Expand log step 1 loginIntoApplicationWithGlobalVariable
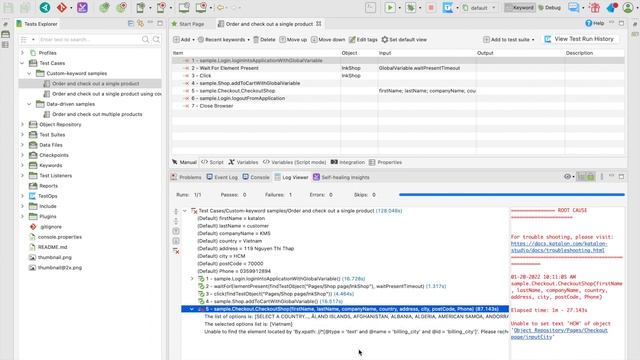Viewport: 640px width, 360px height. point(192,278)
